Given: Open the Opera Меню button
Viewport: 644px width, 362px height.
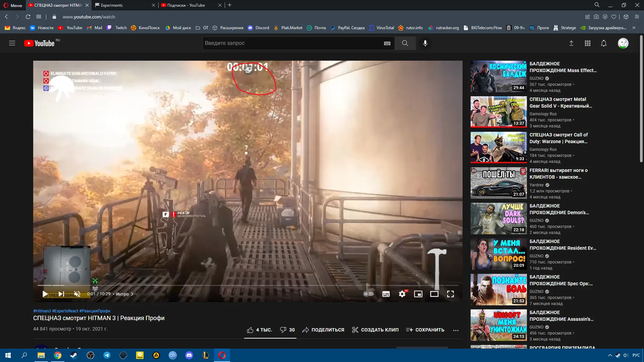Looking at the screenshot, I should (13, 5).
